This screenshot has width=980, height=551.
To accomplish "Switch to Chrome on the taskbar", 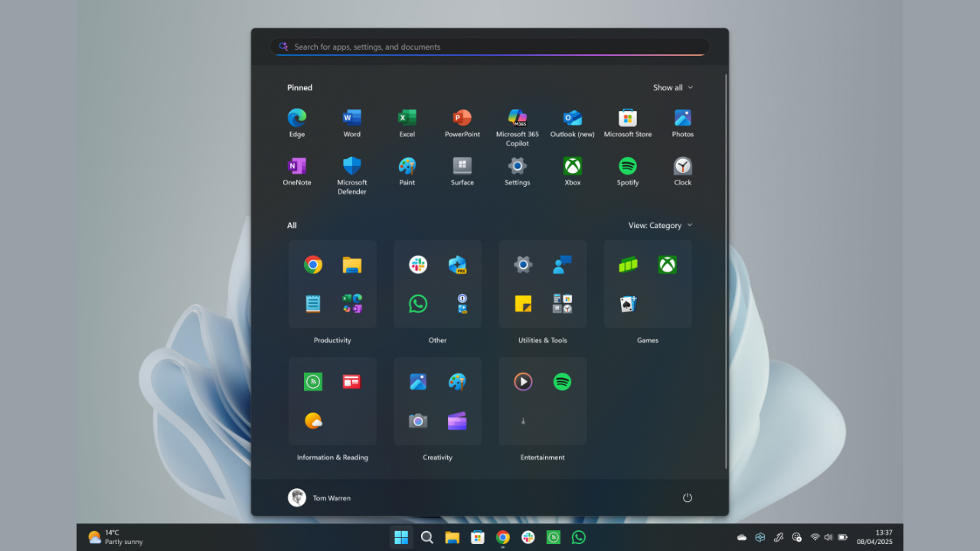I will tap(503, 537).
